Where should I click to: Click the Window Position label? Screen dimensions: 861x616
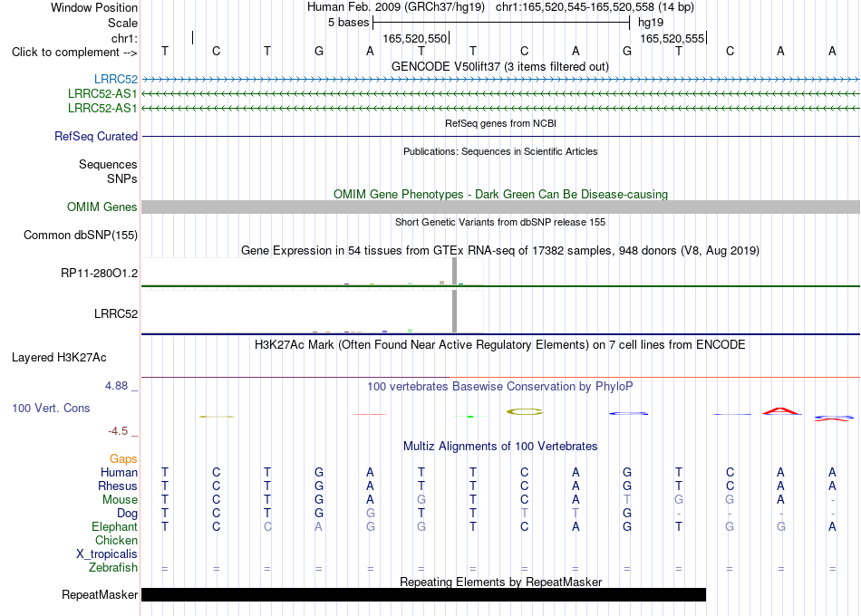point(94,7)
